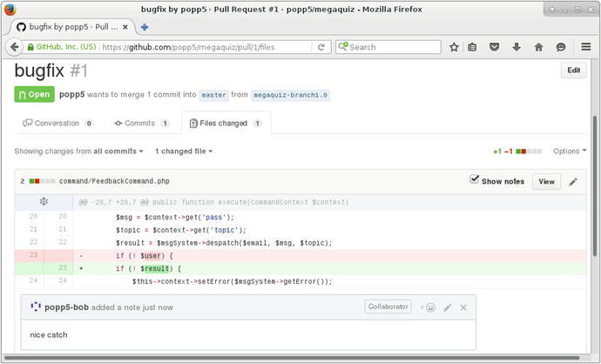Open the Firefox hamburger menu
601x364 pixels.
click(586, 47)
